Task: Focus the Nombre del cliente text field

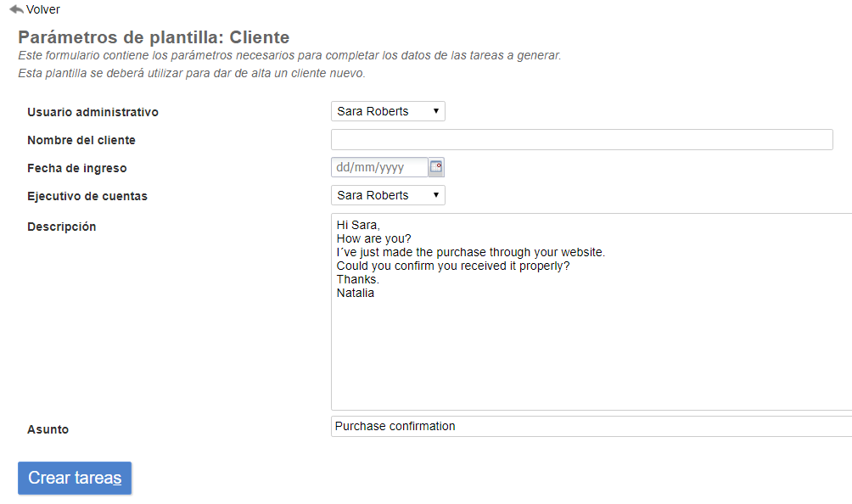Action: click(581, 140)
